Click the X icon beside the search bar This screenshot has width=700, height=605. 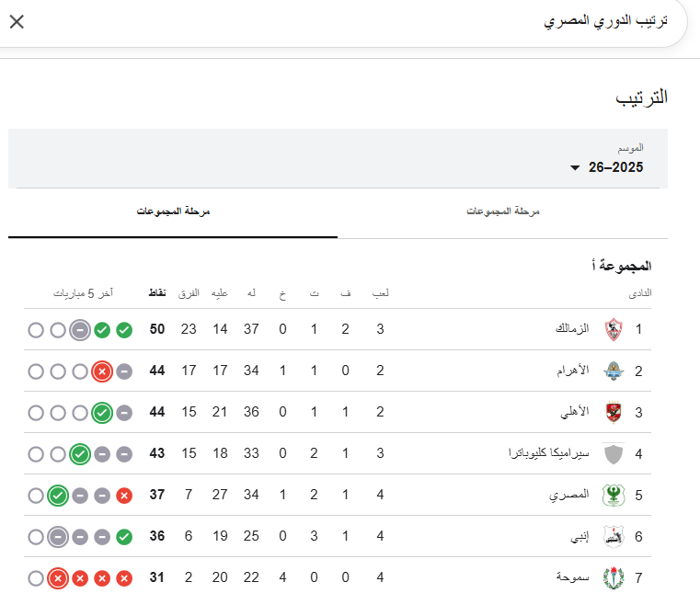click(x=17, y=21)
